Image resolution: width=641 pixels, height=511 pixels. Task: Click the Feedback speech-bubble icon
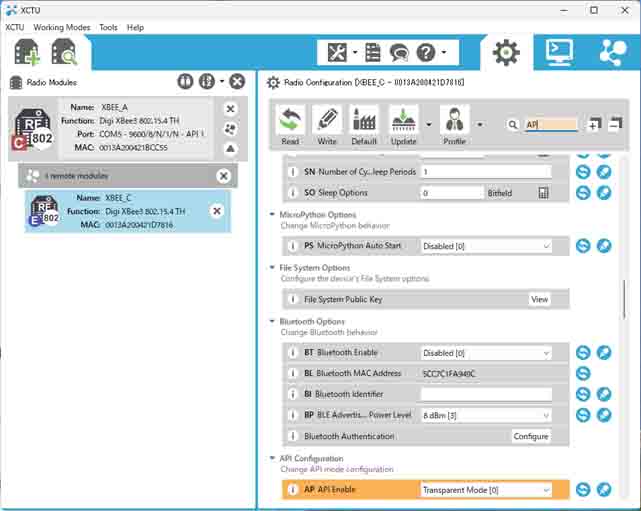tap(399, 53)
